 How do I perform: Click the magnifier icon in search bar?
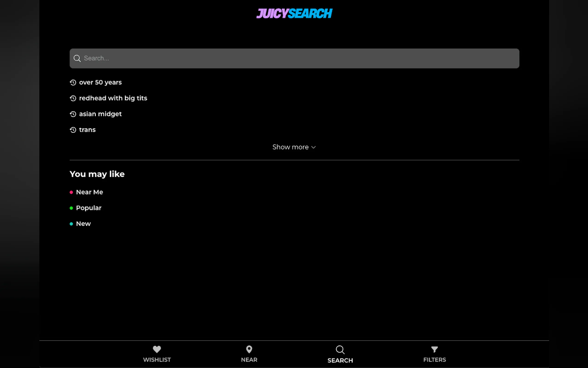click(x=77, y=58)
